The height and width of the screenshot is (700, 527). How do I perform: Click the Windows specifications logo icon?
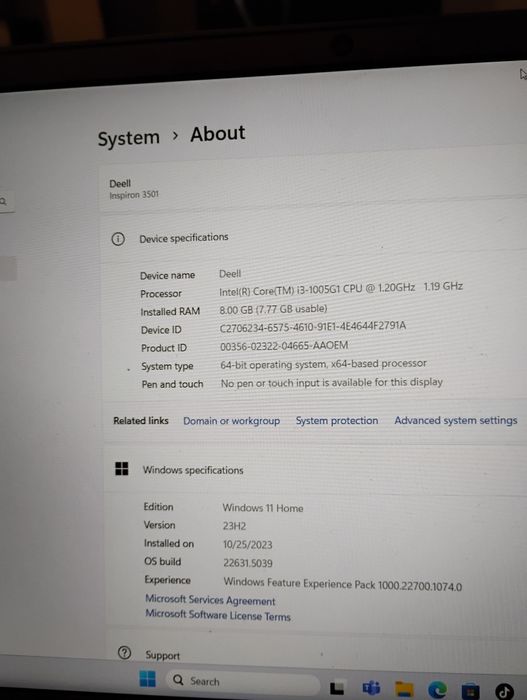pyautogui.click(x=121, y=469)
